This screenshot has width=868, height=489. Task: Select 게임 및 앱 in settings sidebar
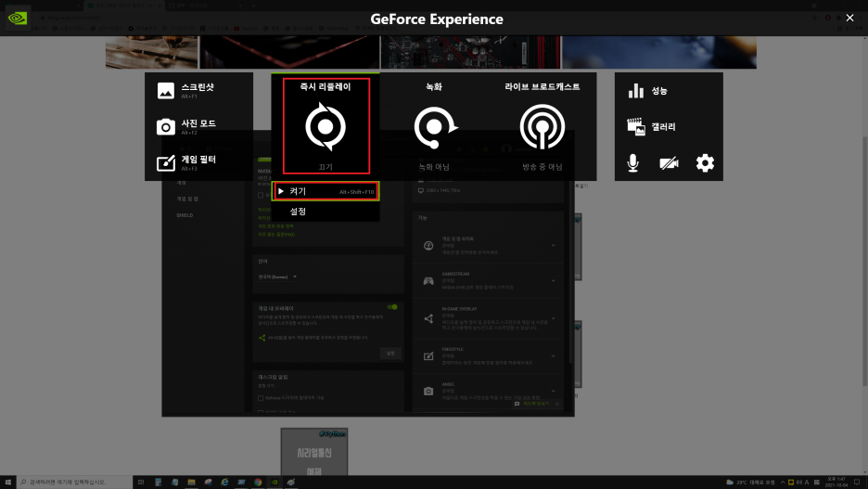[187, 199]
